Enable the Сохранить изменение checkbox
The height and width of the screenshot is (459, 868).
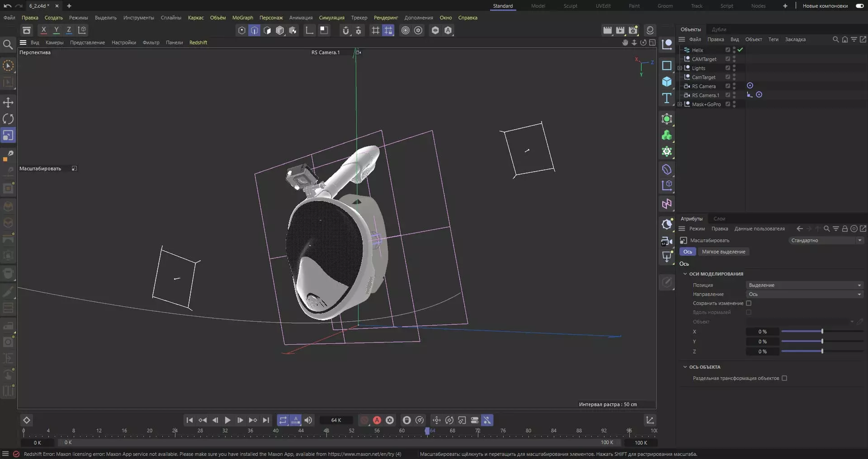pyautogui.click(x=749, y=303)
